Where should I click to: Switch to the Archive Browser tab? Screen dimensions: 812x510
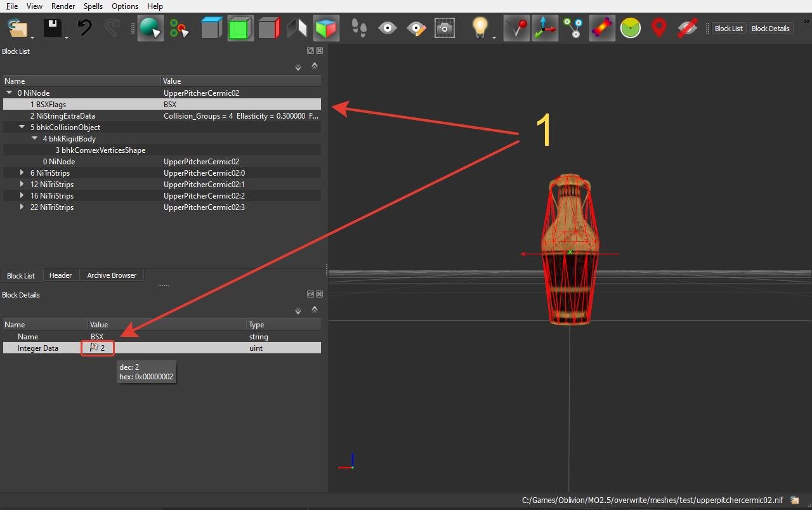click(x=112, y=275)
